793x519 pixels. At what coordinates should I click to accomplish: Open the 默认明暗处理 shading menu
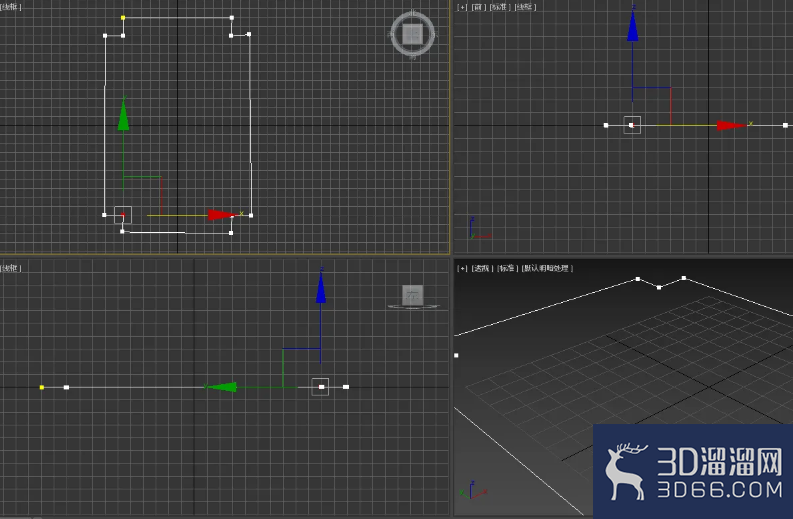click(547, 268)
